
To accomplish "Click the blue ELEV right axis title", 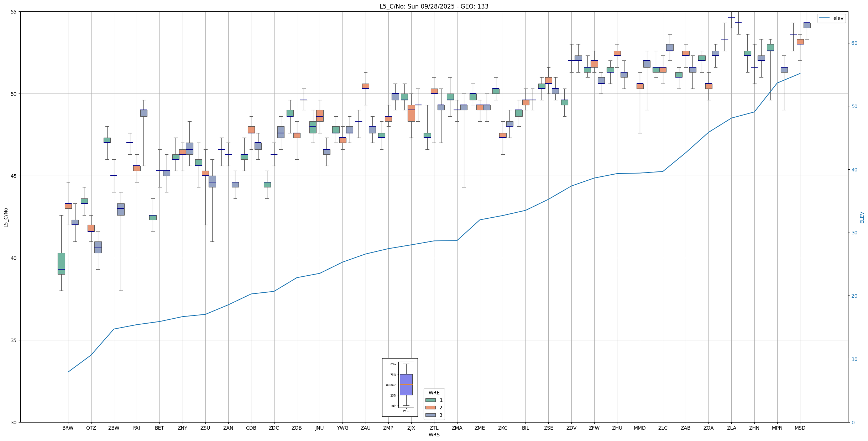I will [862, 217].
